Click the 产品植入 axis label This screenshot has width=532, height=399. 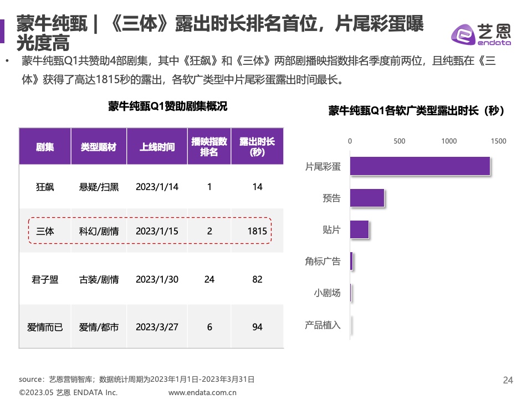[323, 325]
